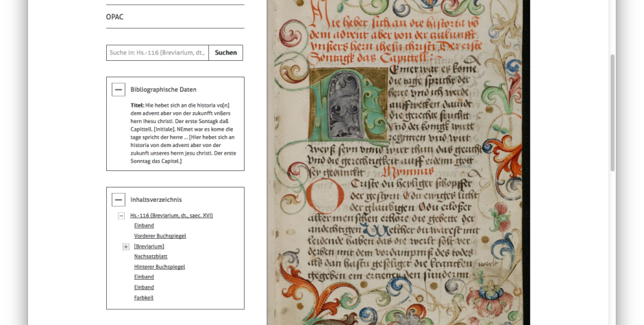Open the Einband entry right below Hinterer Buchspiegel

[144, 277]
